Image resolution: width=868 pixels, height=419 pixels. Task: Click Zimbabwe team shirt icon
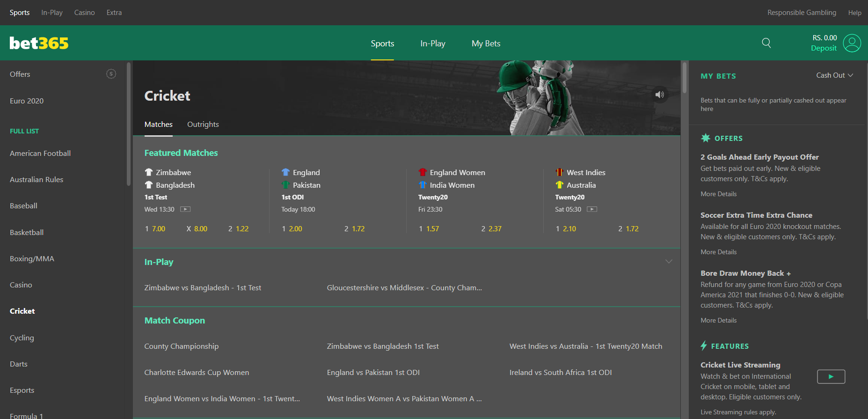pyautogui.click(x=149, y=172)
